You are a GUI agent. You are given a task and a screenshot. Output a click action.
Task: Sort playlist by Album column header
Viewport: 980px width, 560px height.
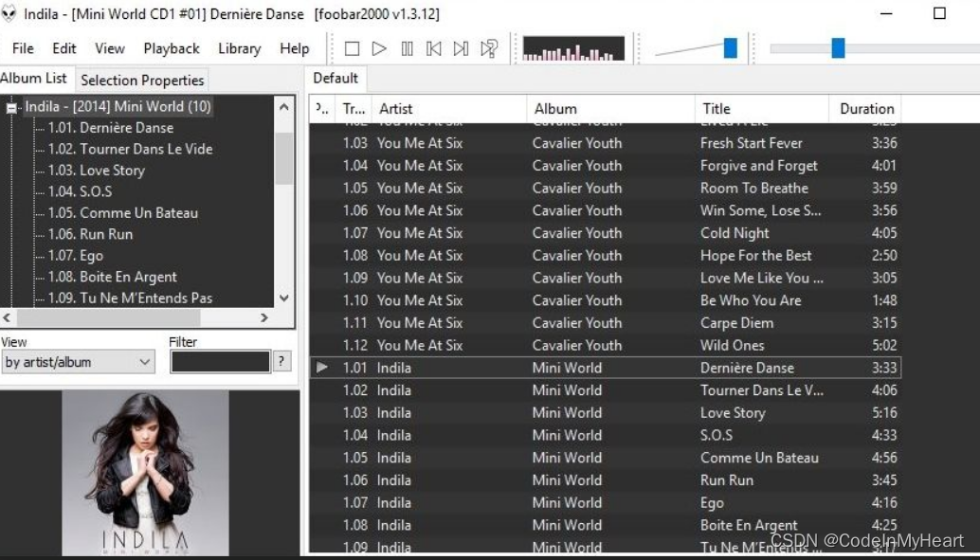(x=610, y=109)
